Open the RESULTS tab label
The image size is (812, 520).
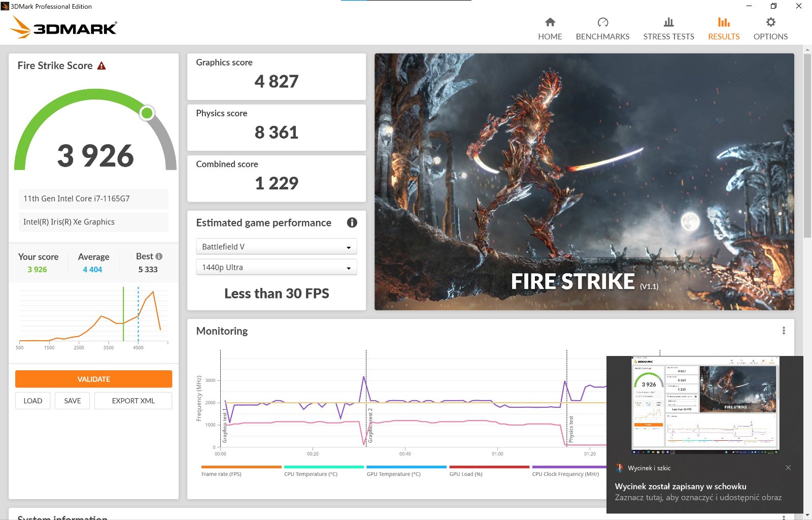pos(724,37)
